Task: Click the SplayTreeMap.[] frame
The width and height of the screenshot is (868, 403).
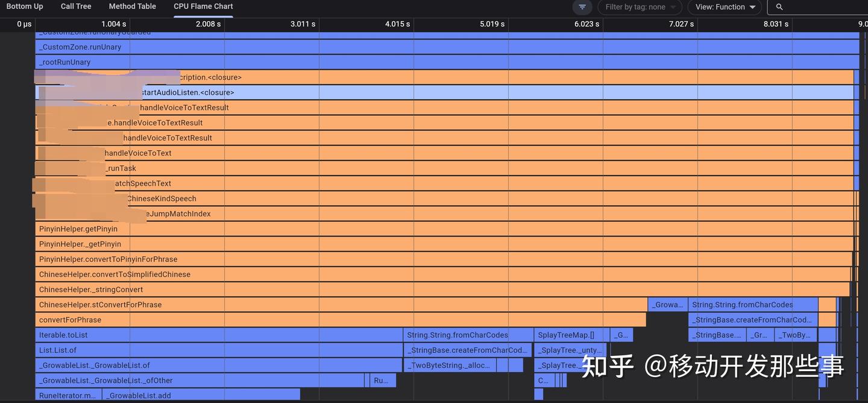Action: pos(571,335)
